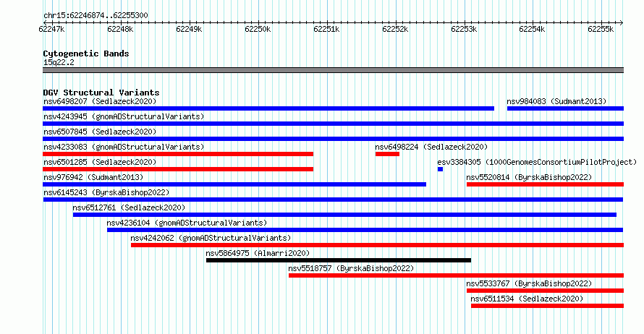Select the red nsv4242062 variant bar
The image size is (644, 334).
coord(378,245)
